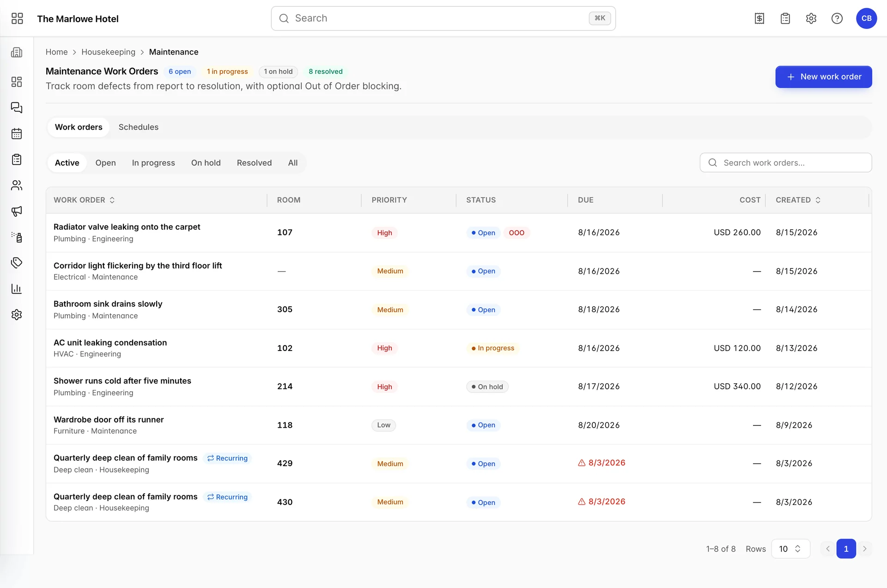Go to previous page arrow
This screenshot has width=887, height=588.
(x=828, y=549)
